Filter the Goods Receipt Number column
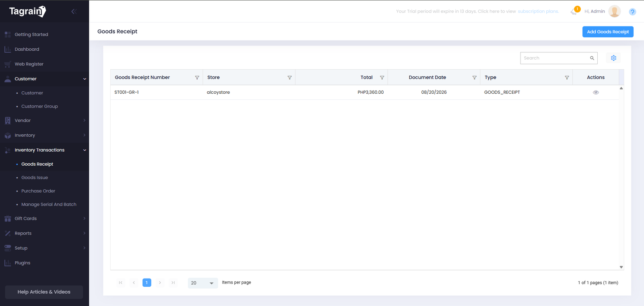The image size is (644, 306). pyautogui.click(x=197, y=78)
